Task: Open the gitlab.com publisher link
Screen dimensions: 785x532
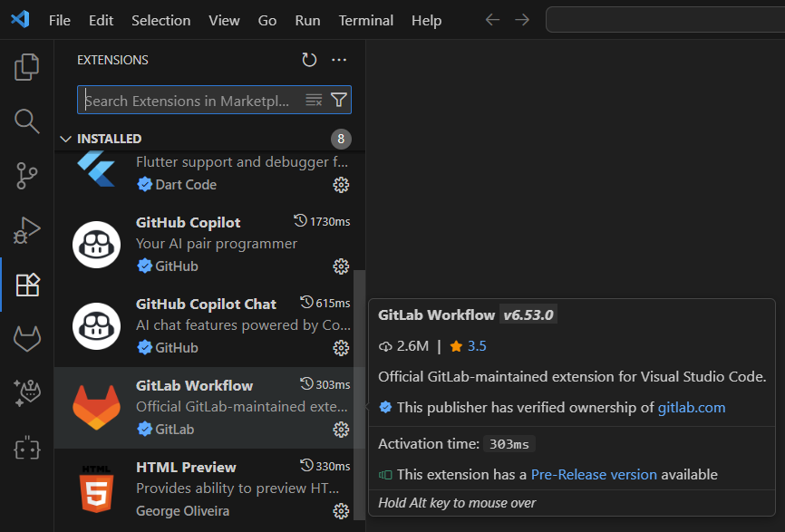Action: click(x=691, y=408)
